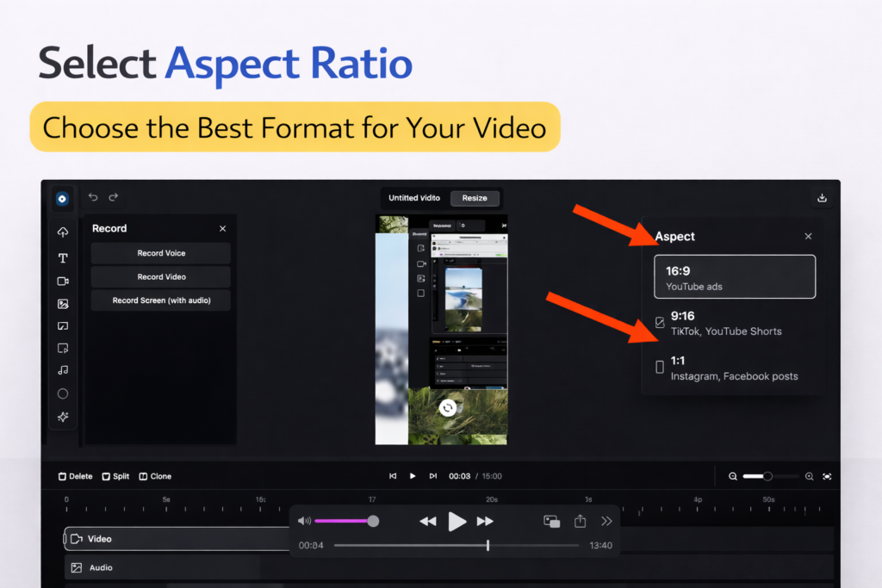This screenshot has height=588, width=882.
Task: Click the undo arrow icon
Action: click(93, 197)
